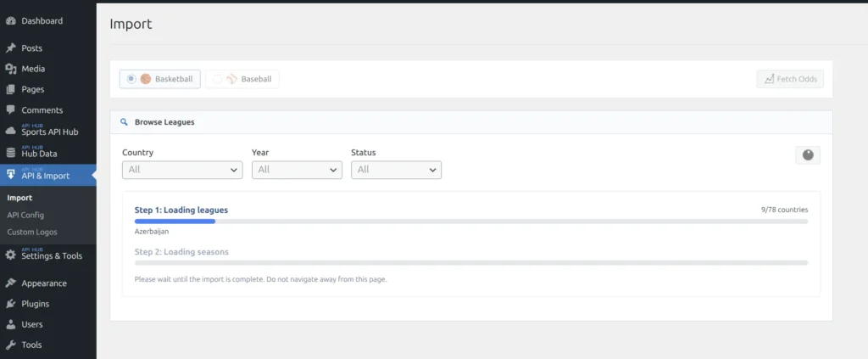Open Sports API Hub menu
The image size is (868, 359).
coord(48,132)
